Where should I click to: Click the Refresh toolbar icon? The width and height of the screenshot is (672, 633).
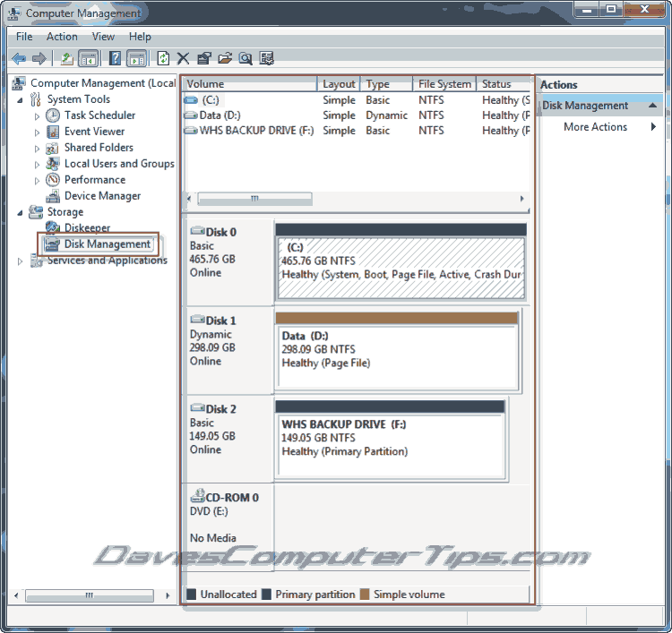pyautogui.click(x=163, y=58)
